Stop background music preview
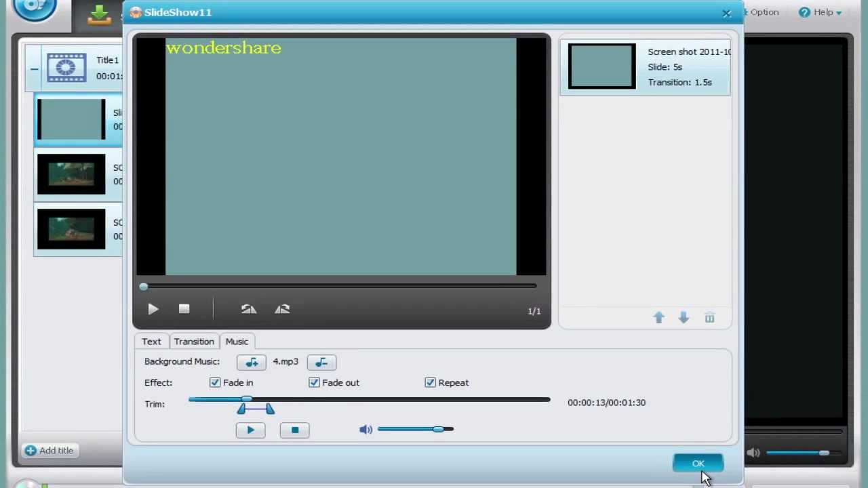This screenshot has height=488, width=868. [x=294, y=430]
